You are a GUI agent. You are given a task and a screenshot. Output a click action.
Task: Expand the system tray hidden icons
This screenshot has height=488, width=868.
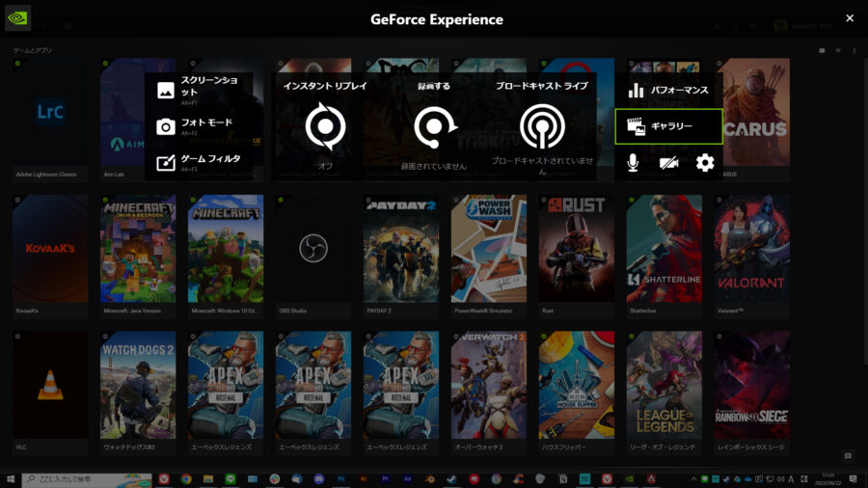click(693, 479)
